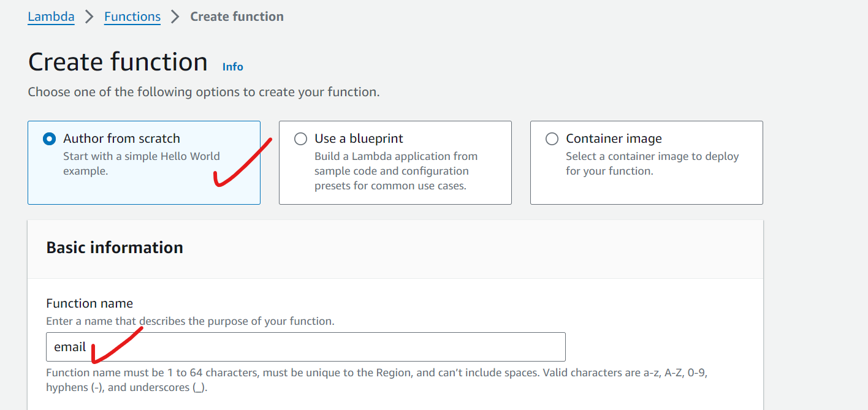868x410 pixels.
Task: Open the Functions breadcrumb link
Action: 132,17
